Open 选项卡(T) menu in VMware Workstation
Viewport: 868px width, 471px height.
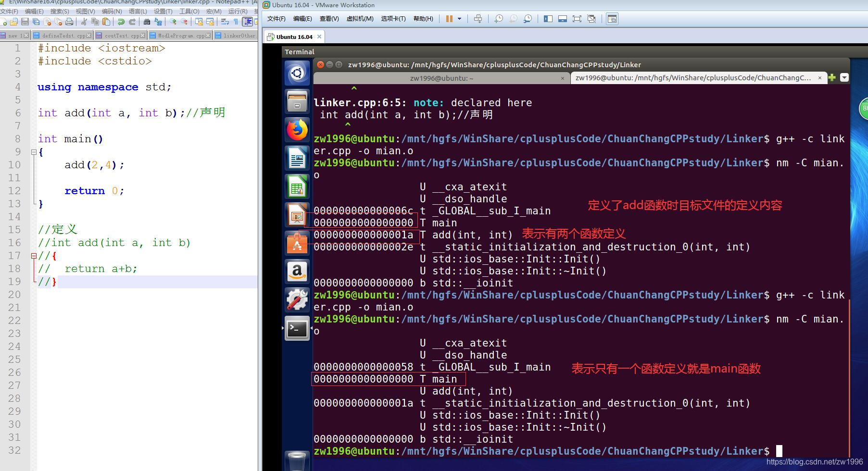click(x=393, y=19)
